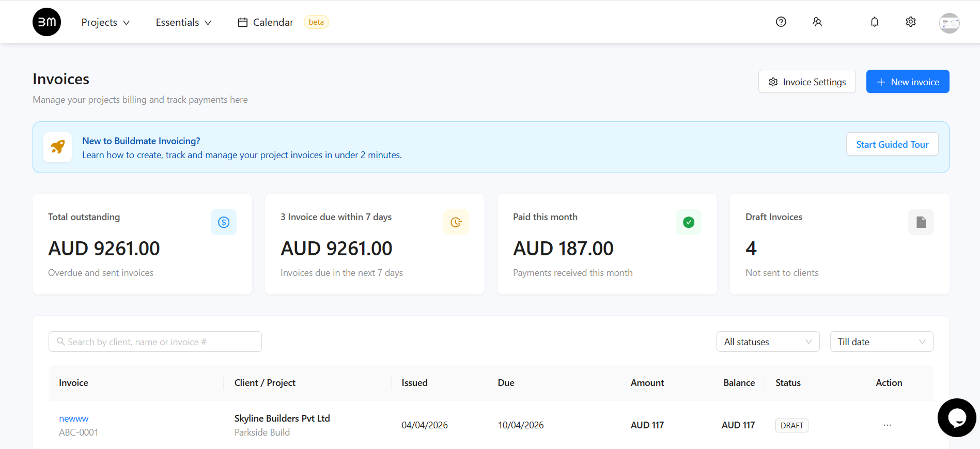Open the newww invoice link

[x=73, y=419]
